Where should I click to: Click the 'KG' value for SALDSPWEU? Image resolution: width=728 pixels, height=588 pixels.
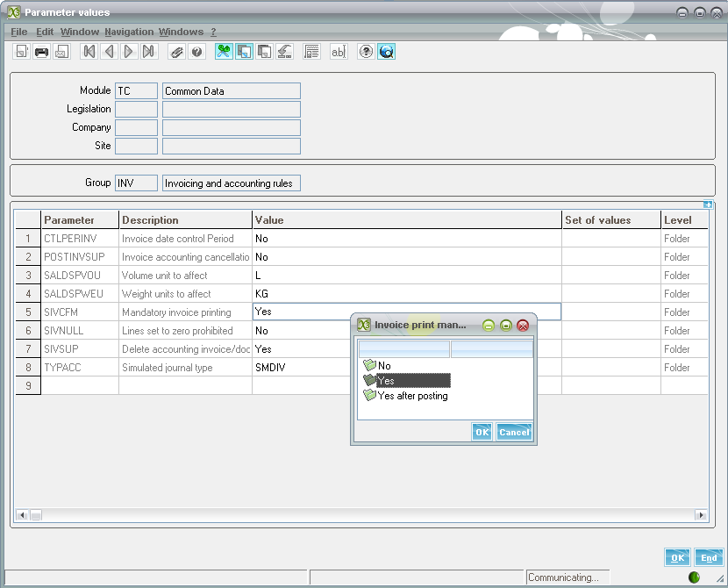tap(407, 293)
